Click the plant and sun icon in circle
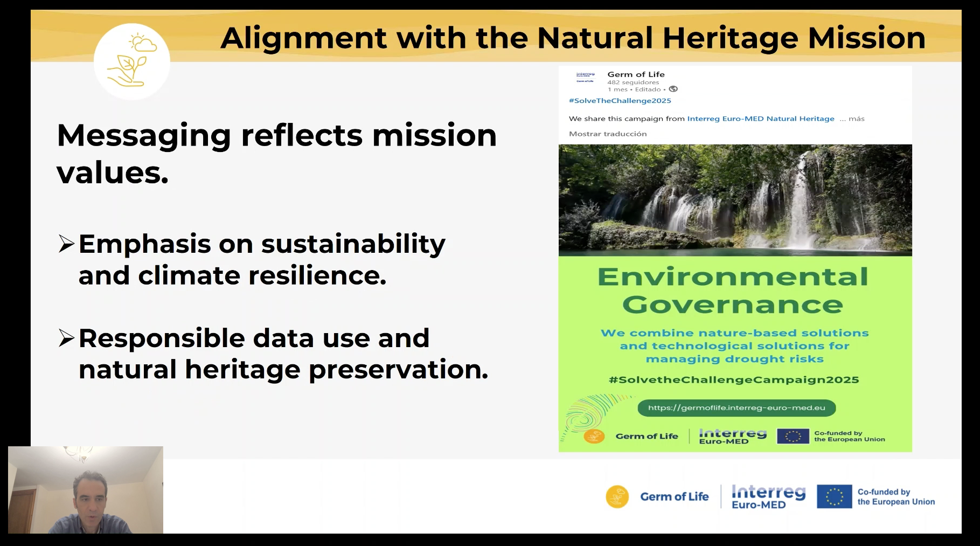980x546 pixels. click(132, 61)
